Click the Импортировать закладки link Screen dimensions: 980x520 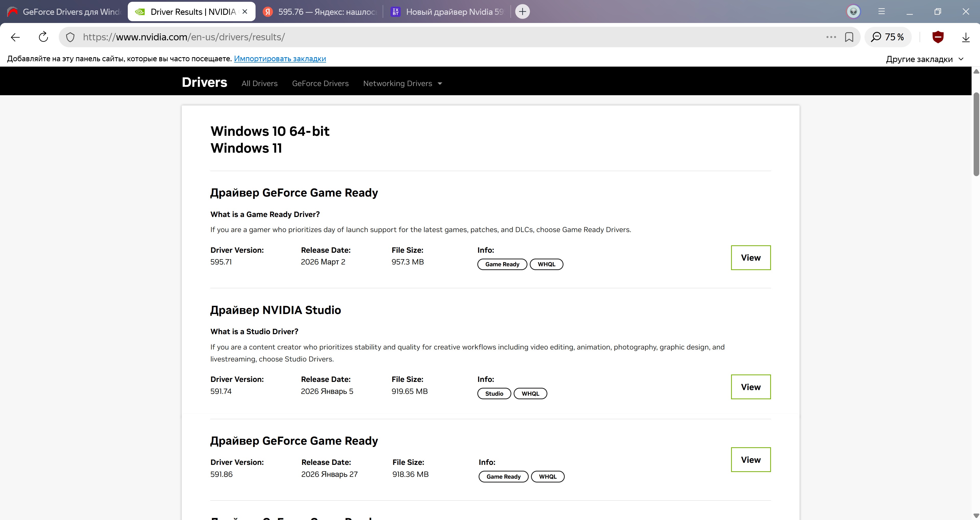(280, 58)
